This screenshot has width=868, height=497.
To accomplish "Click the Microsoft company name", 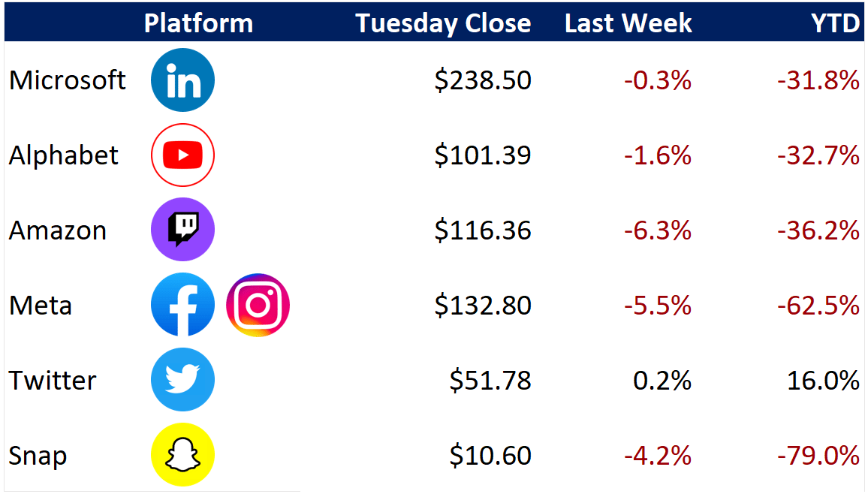I will [68, 80].
